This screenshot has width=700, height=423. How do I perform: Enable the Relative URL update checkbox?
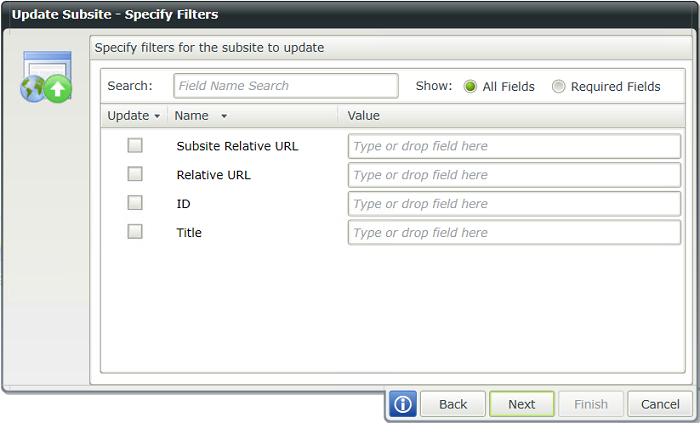pos(135,175)
